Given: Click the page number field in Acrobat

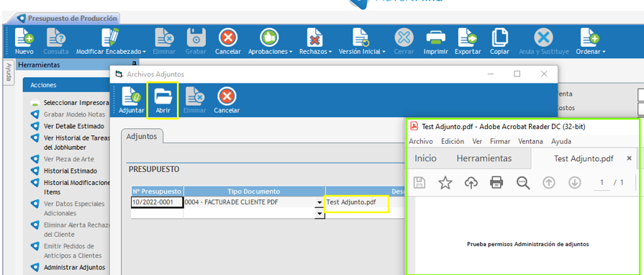Looking at the screenshot, I should (602, 183).
